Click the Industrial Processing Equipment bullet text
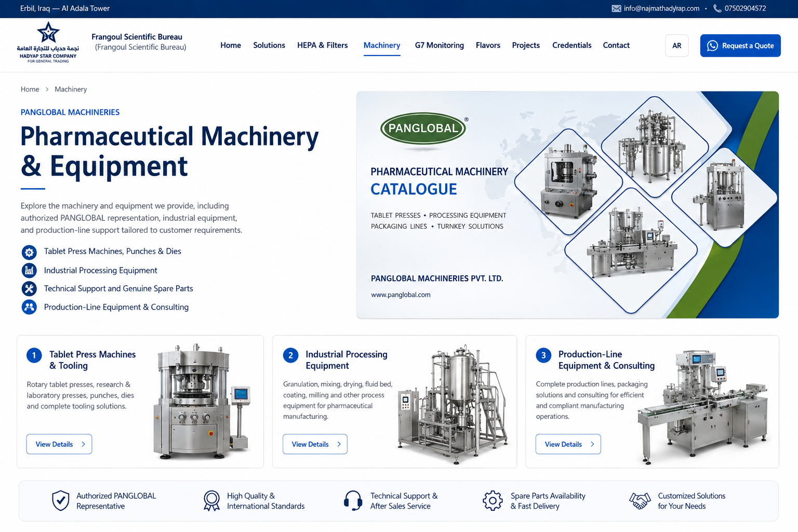Screen dimensions: 798x532 click(101, 271)
